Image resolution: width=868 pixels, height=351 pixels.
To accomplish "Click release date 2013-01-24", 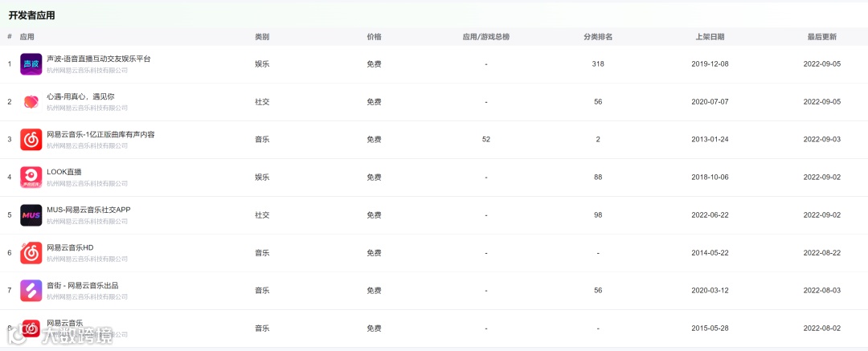I will 710,140.
